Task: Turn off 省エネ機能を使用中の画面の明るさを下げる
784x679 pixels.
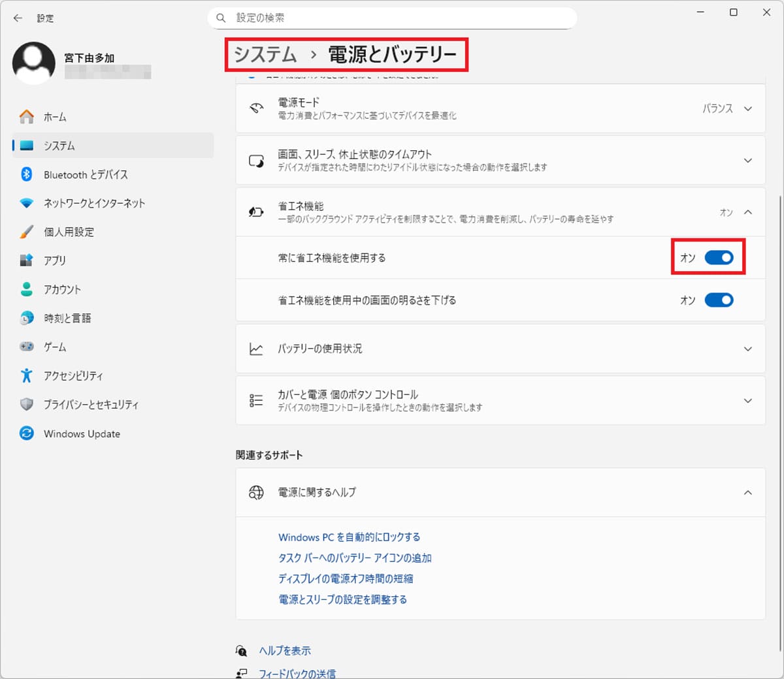Action: point(719,300)
